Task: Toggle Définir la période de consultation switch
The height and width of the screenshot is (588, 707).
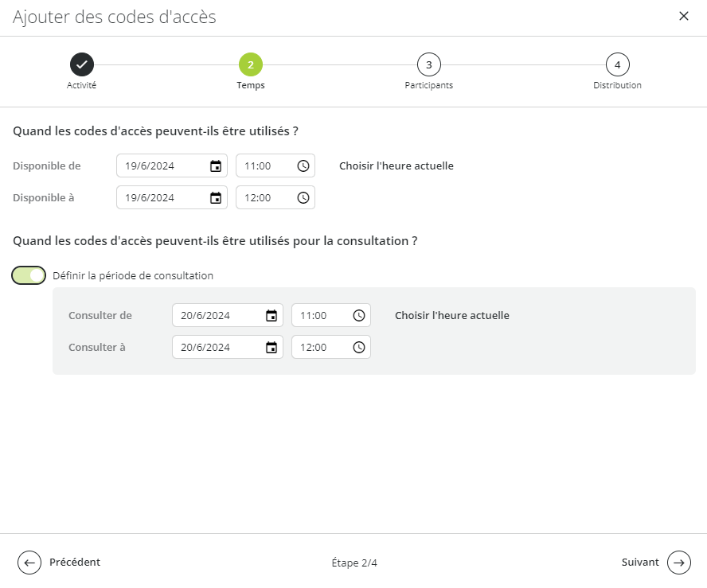Action: [x=29, y=275]
